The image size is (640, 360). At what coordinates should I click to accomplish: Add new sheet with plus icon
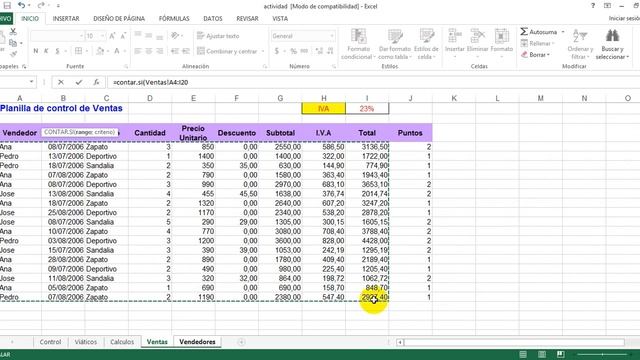[x=241, y=342]
